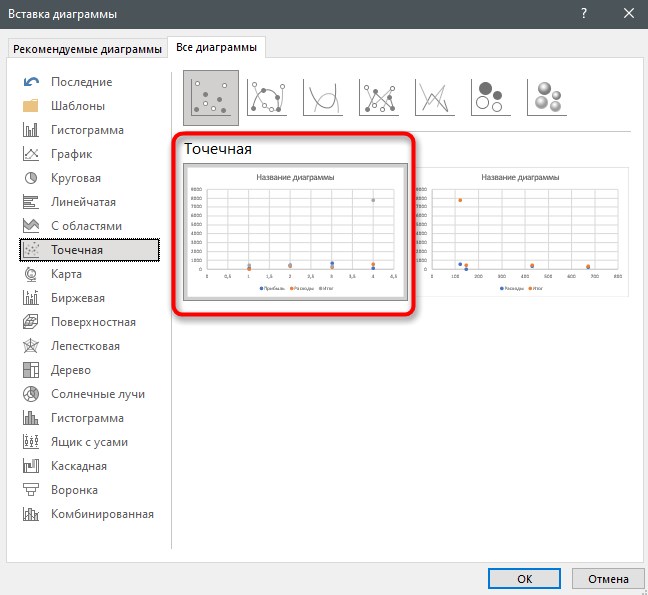Open the dialog help question mark
The image size is (648, 595).
tap(584, 14)
